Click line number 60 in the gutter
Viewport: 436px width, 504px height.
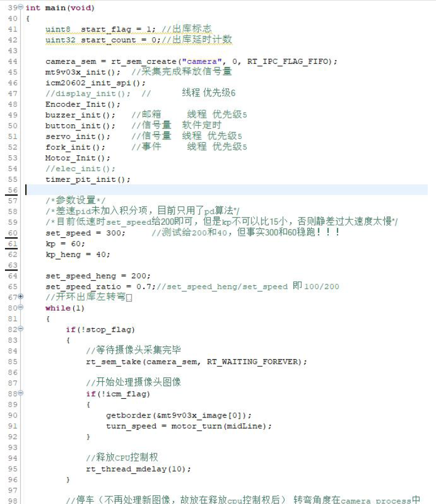pos(13,233)
